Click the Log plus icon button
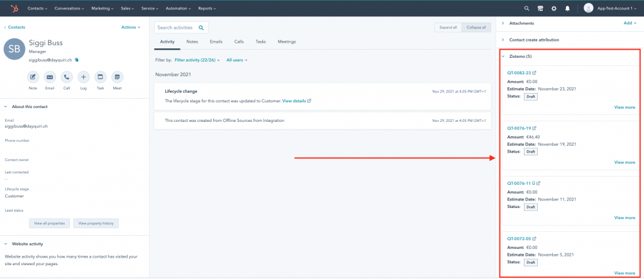The image size is (644, 279). pos(84,77)
